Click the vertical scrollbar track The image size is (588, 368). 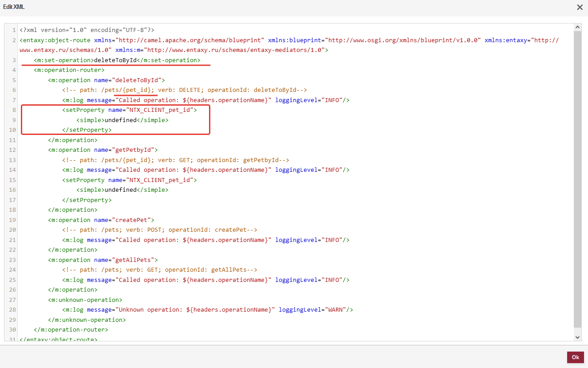[x=578, y=178]
